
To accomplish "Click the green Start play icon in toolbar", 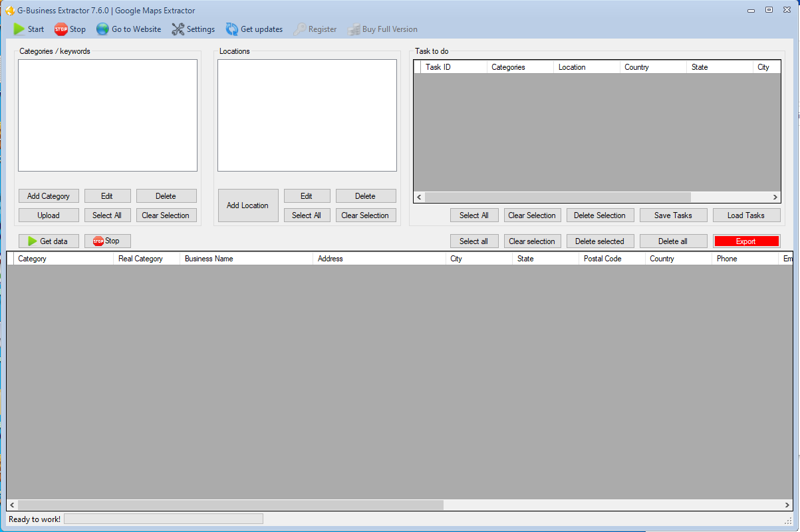I will tap(19, 29).
